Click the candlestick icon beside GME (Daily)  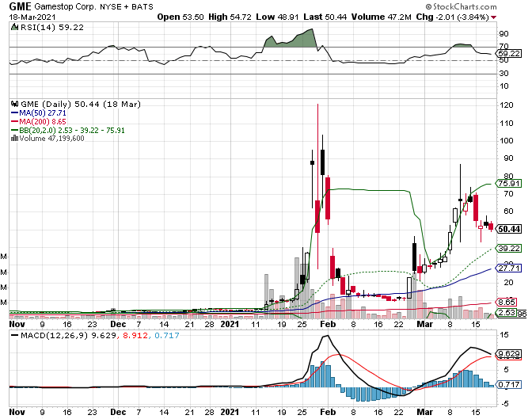coord(14,104)
